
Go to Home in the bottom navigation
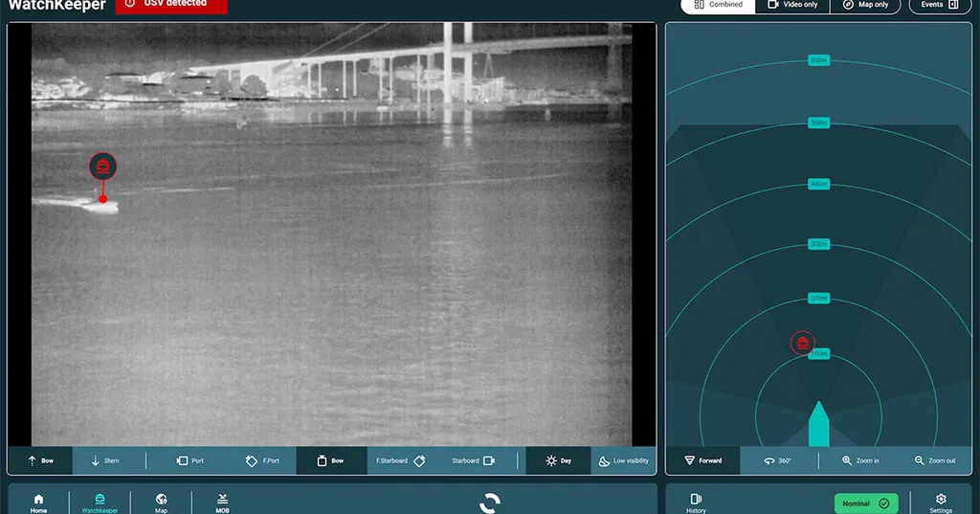38,503
